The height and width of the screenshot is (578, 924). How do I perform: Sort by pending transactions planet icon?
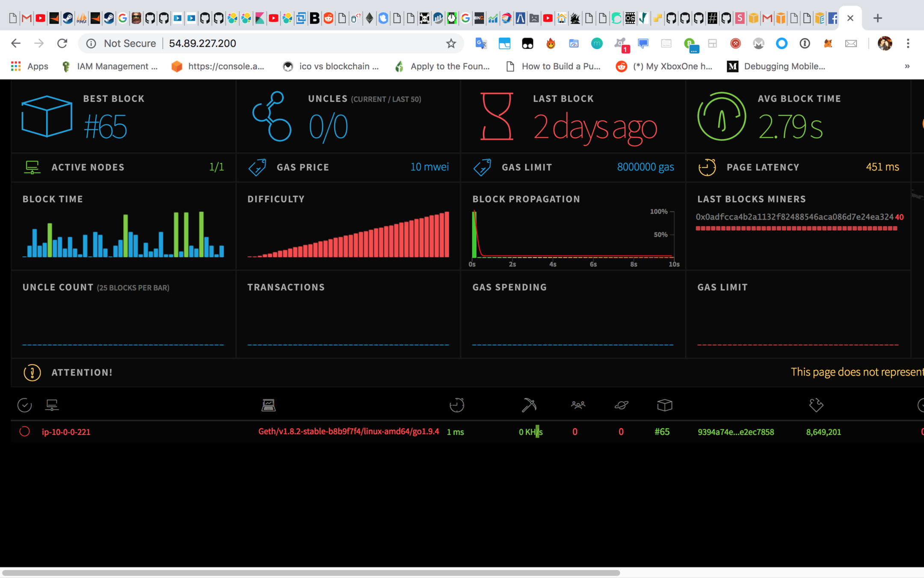pyautogui.click(x=621, y=405)
